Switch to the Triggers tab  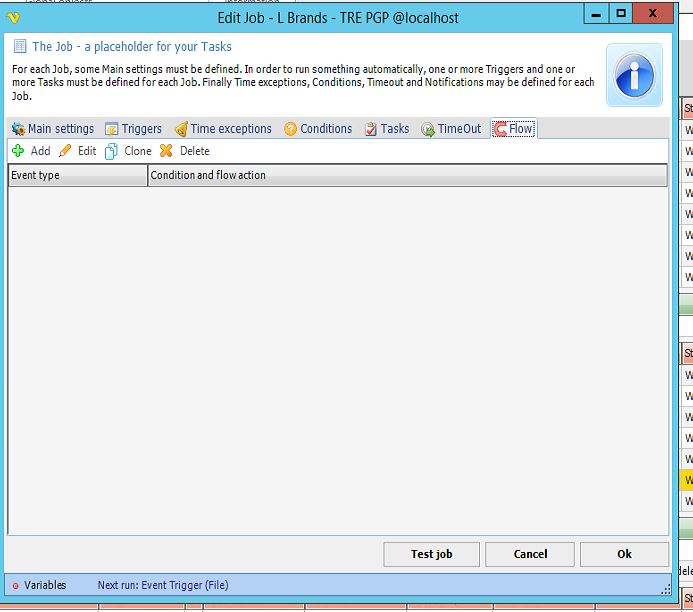click(133, 129)
